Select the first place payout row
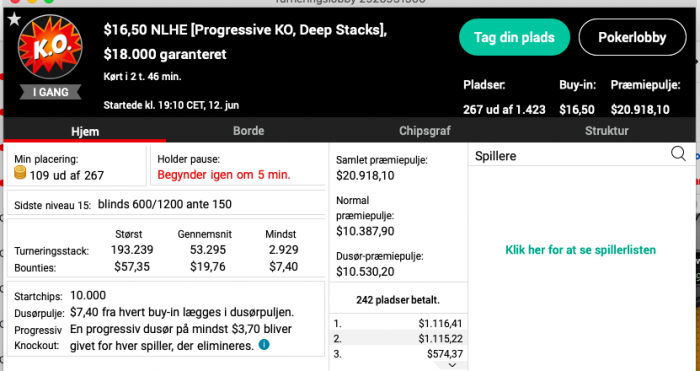700x371 pixels. (398, 323)
